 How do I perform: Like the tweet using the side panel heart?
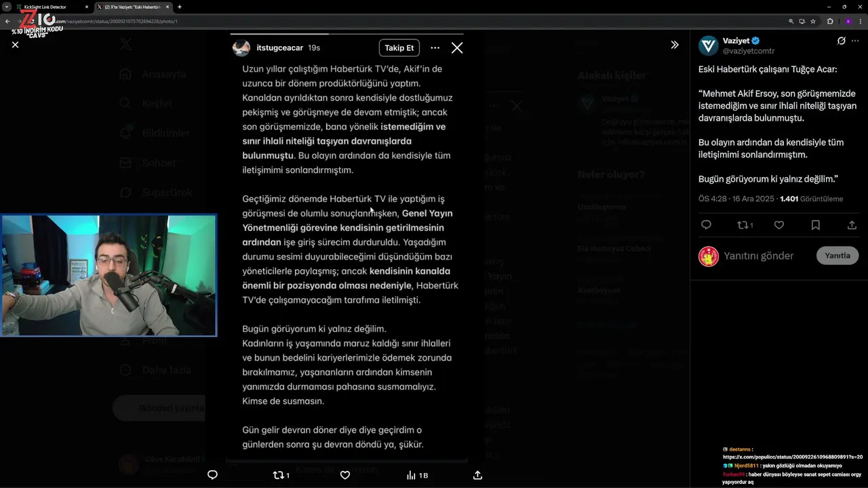[x=779, y=225]
